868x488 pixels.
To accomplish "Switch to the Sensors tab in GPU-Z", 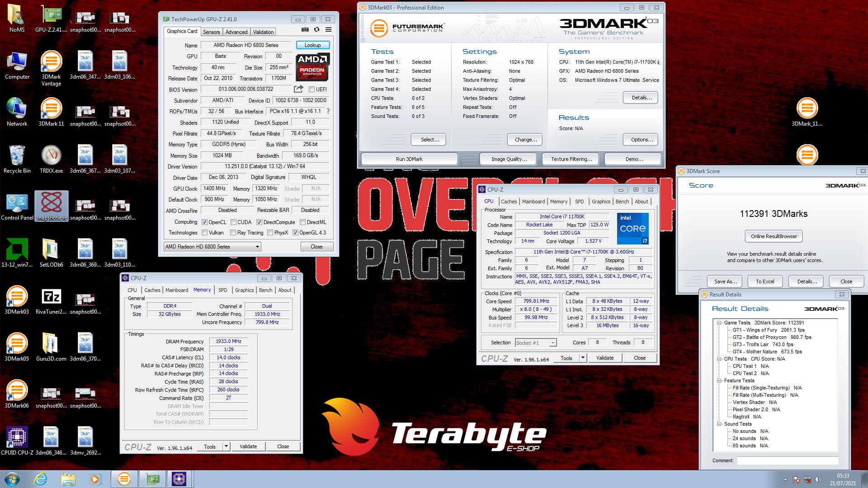I will click(x=211, y=32).
